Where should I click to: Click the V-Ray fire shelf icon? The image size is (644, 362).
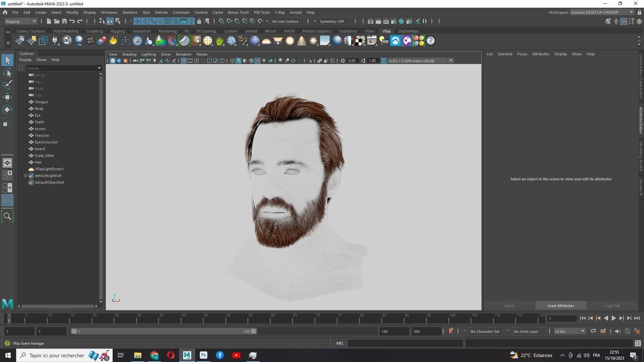113,41
